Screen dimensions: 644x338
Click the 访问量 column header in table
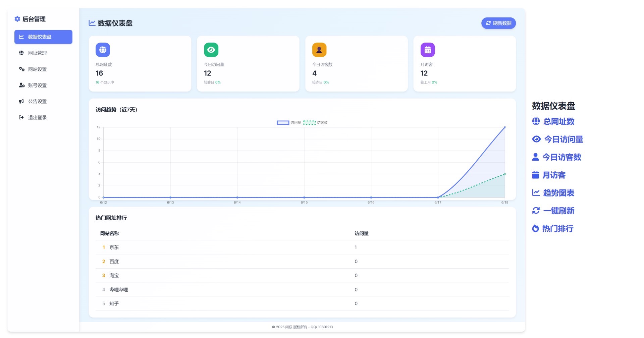[x=361, y=233]
